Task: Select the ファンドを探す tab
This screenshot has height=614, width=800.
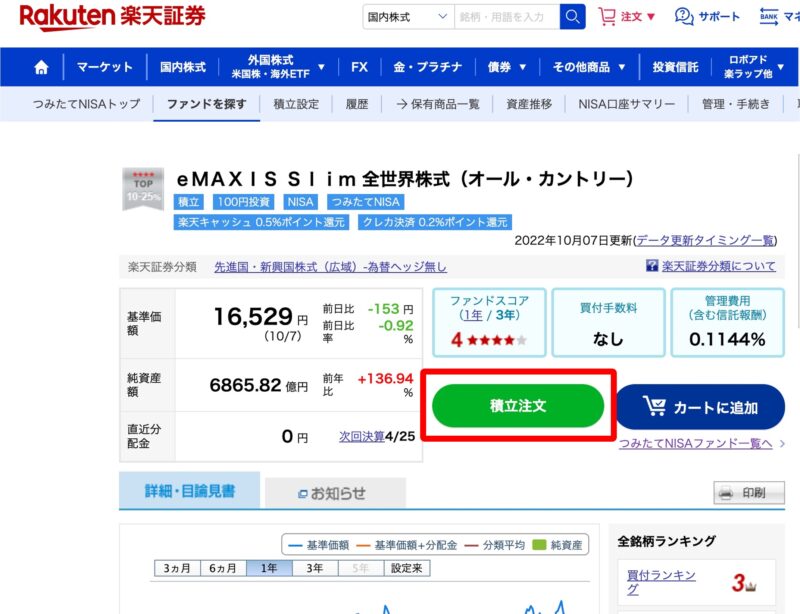Action: point(207,104)
